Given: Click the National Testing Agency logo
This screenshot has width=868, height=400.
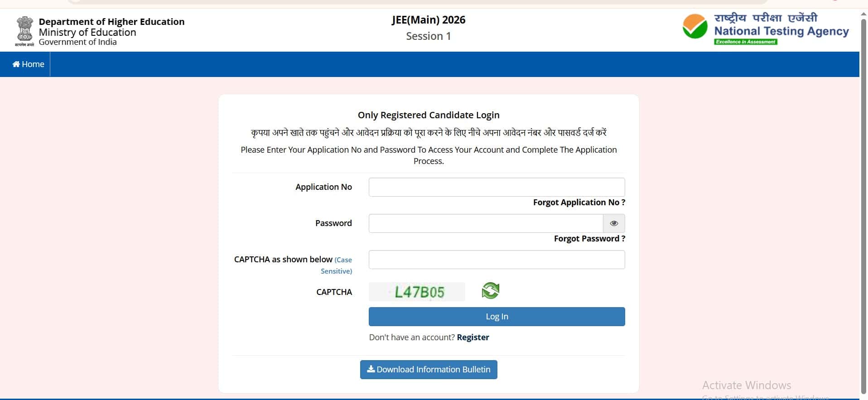Looking at the screenshot, I should 766,29.
